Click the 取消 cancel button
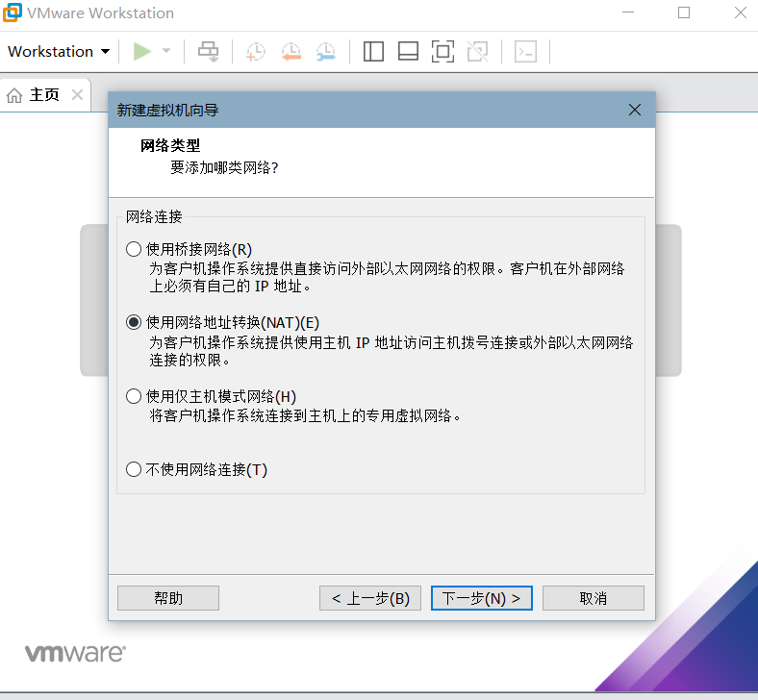758x700 pixels. tap(594, 598)
